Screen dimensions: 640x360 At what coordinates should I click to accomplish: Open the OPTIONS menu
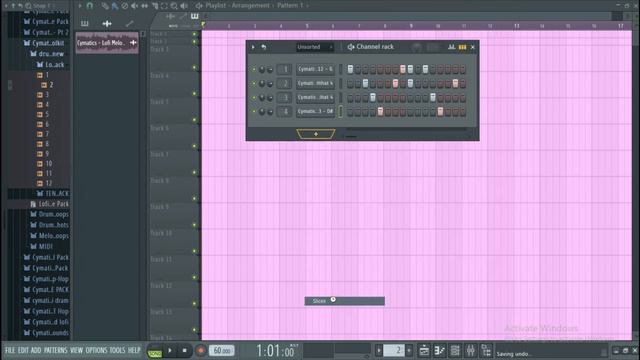96,350
